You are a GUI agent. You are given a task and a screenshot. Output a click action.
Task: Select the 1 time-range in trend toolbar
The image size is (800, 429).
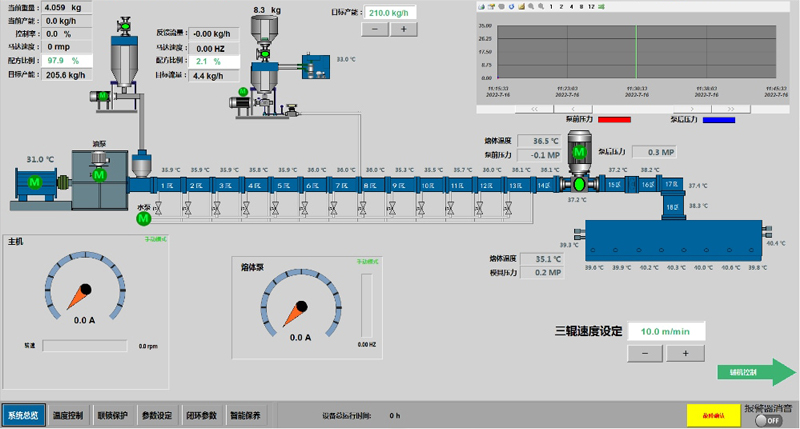(x=551, y=7)
